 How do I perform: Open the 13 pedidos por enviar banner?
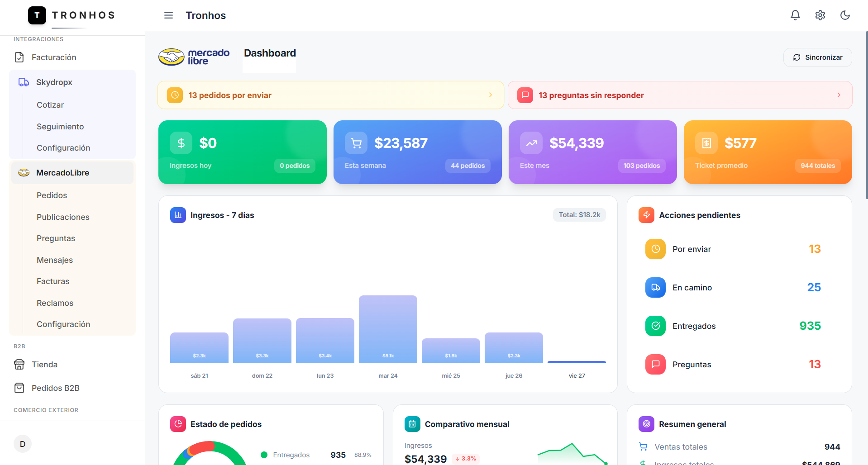tap(331, 95)
